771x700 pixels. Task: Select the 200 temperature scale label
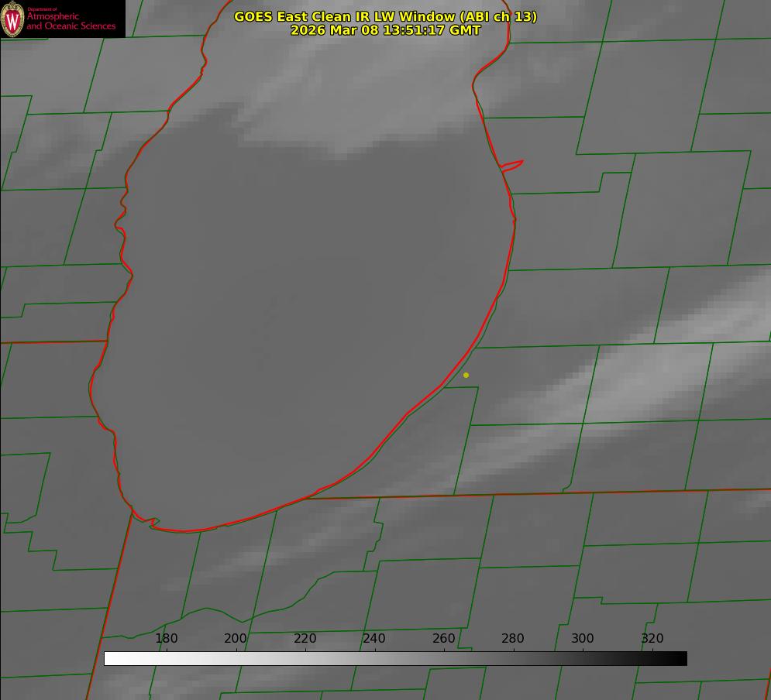236,639
